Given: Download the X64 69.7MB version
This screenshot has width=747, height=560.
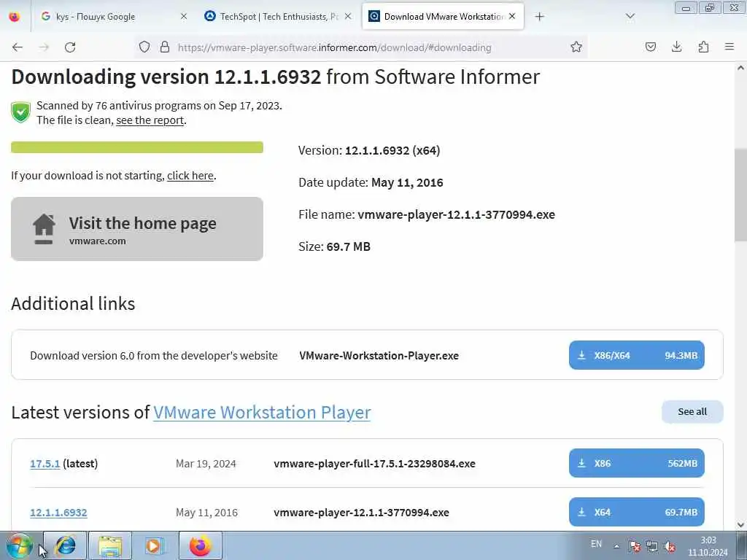Looking at the screenshot, I should [x=636, y=513].
